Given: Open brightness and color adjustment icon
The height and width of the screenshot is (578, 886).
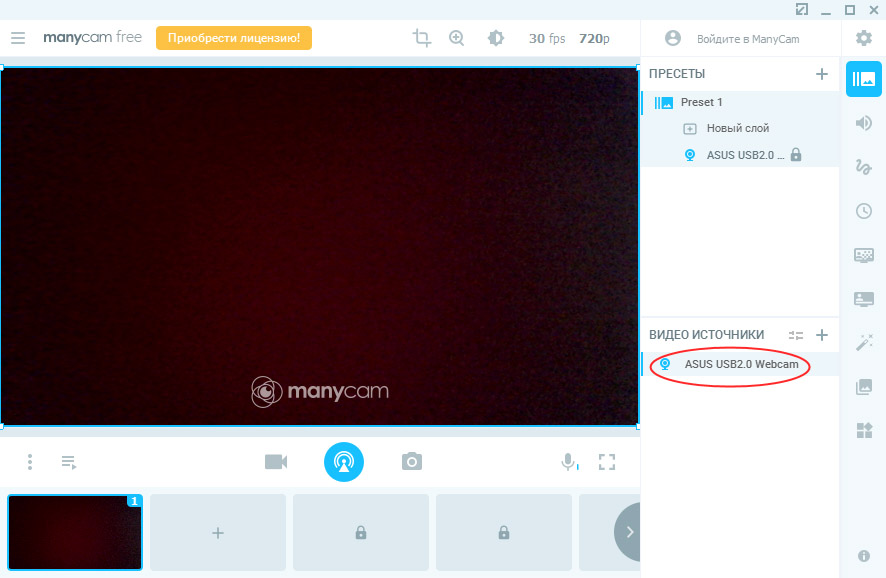Looking at the screenshot, I should [x=496, y=38].
